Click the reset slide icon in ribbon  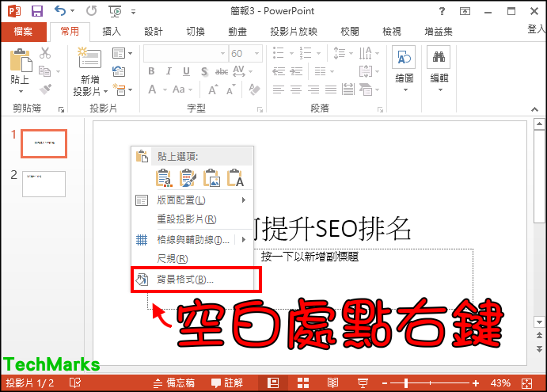click(x=119, y=71)
